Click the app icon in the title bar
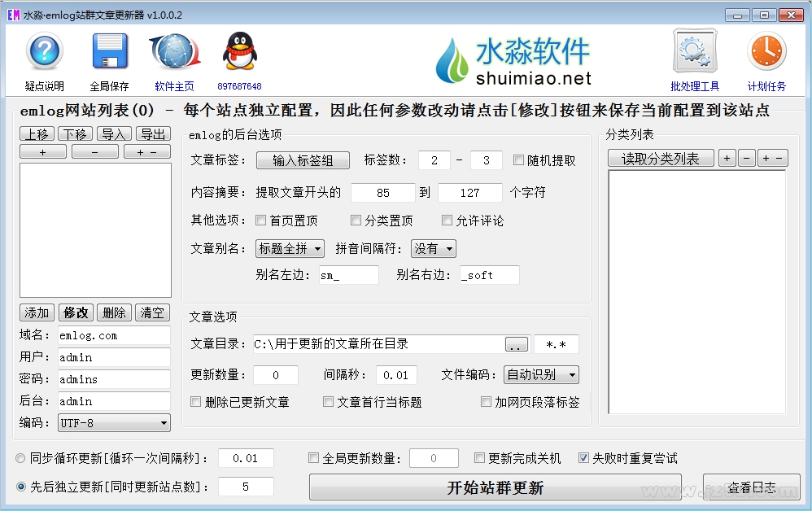Screen dimensions: 812x511 coord(14,15)
